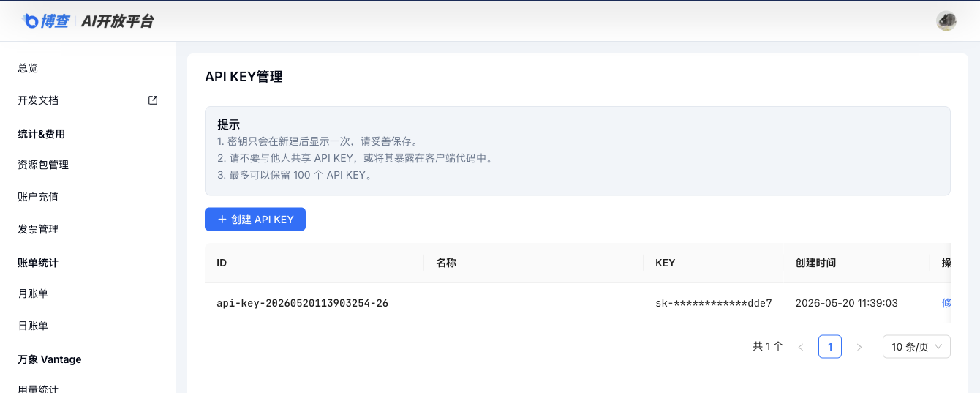Click the 创建 API KEY button
The height and width of the screenshot is (393, 980).
[x=255, y=220]
